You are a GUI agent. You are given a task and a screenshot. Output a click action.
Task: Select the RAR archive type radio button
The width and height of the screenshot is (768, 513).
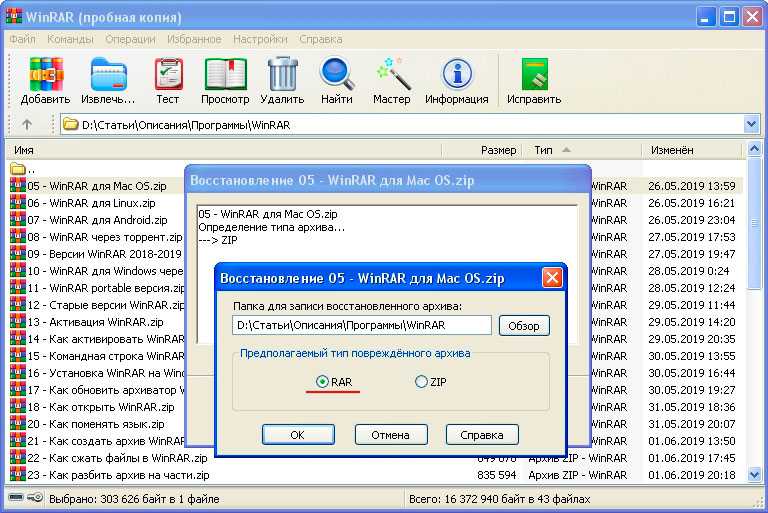[322, 382]
